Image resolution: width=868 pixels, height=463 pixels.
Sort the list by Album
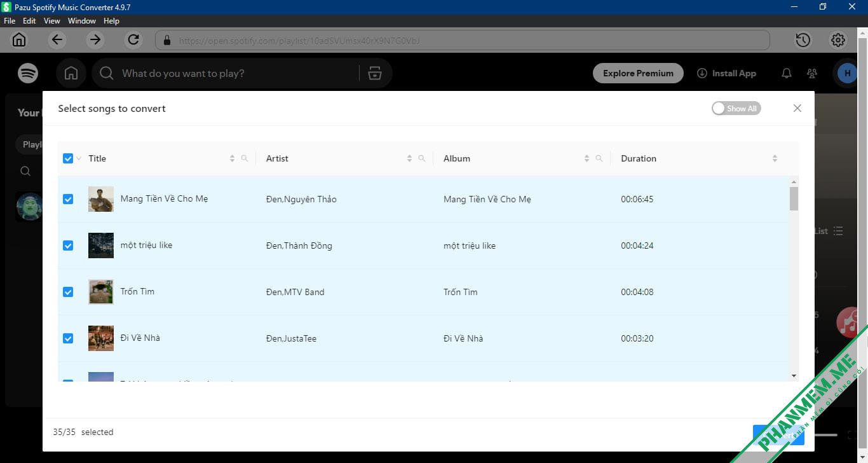click(587, 158)
